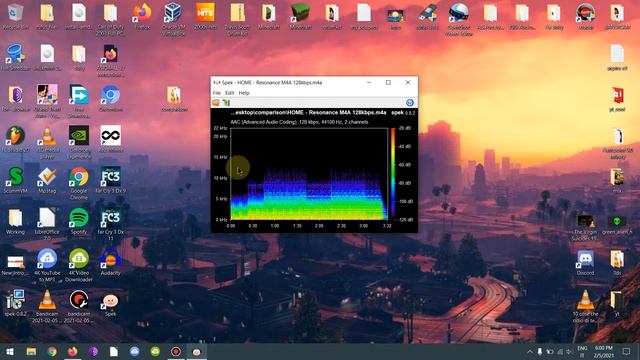The width and height of the screenshot is (640, 360).
Task: Open the LibreOffice desktop shortcut
Action: (x=47, y=224)
